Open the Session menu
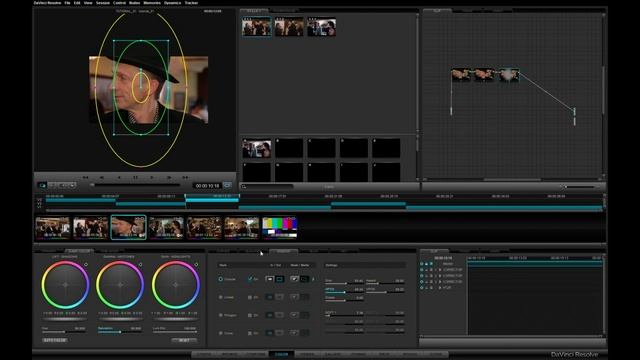This screenshot has height=360, width=640. coord(103,3)
